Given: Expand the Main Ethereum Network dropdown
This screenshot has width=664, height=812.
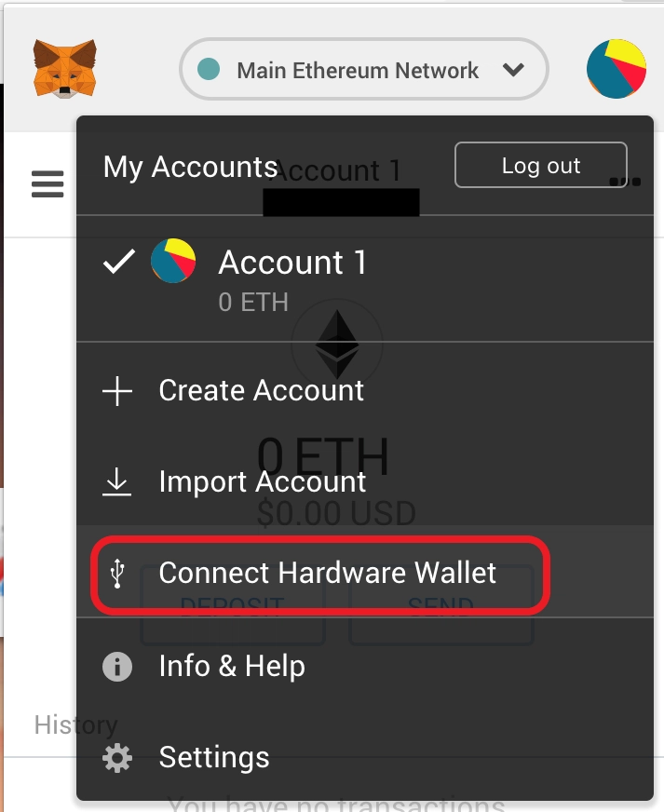Looking at the screenshot, I should tap(364, 69).
